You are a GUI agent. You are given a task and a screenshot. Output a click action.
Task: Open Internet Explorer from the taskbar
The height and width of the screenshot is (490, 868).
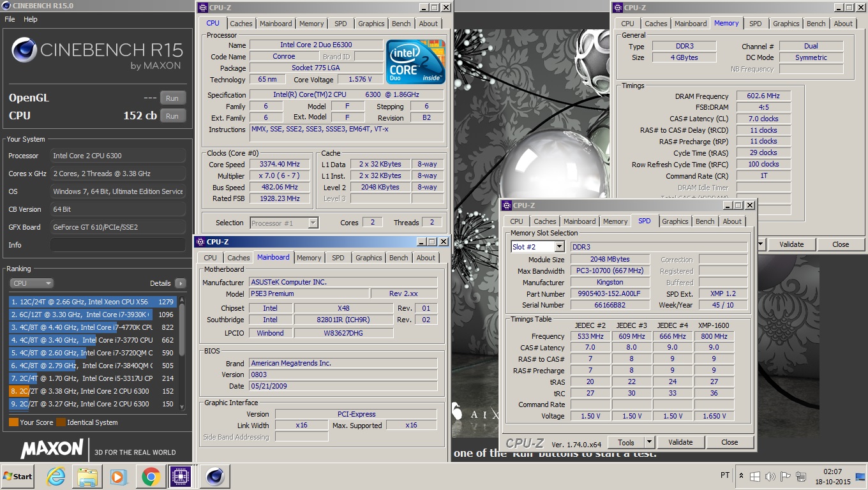[x=56, y=477]
